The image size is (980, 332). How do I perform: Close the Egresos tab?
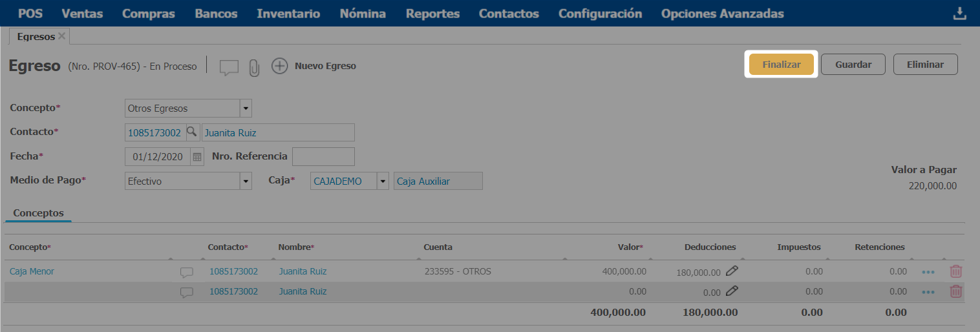(62, 36)
